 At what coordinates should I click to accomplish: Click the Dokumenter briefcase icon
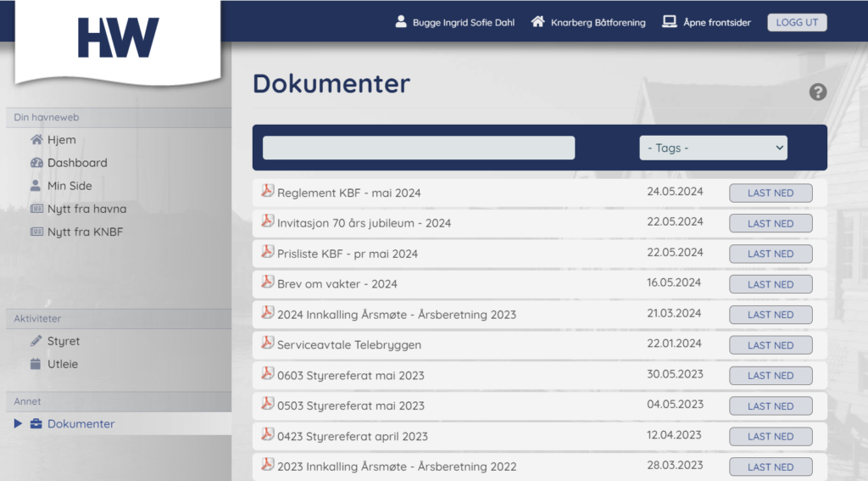click(x=36, y=424)
